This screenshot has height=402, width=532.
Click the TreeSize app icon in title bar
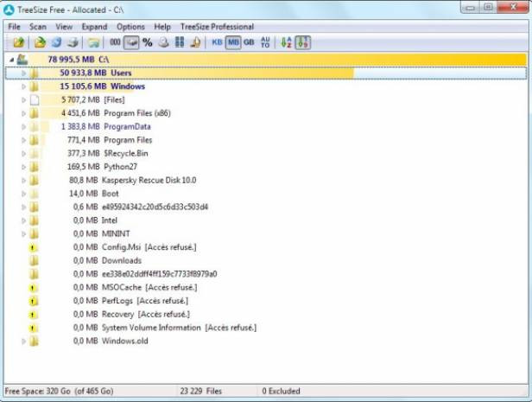tap(9, 10)
